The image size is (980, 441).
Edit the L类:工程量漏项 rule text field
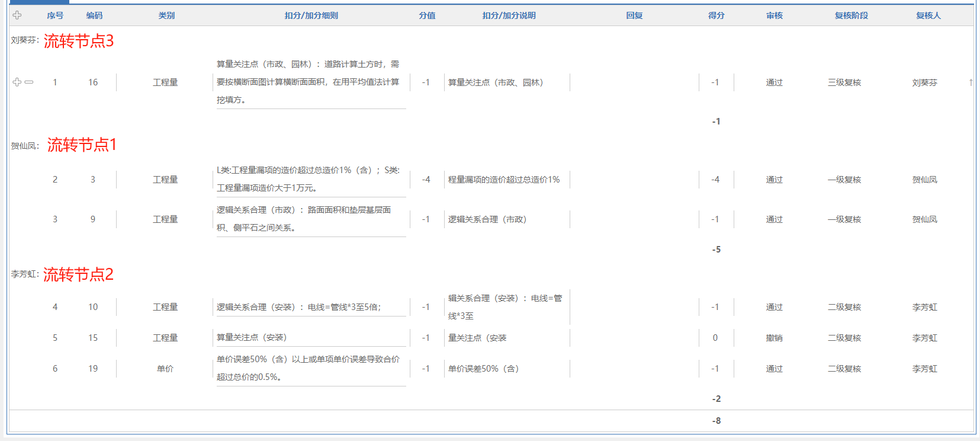coord(311,179)
